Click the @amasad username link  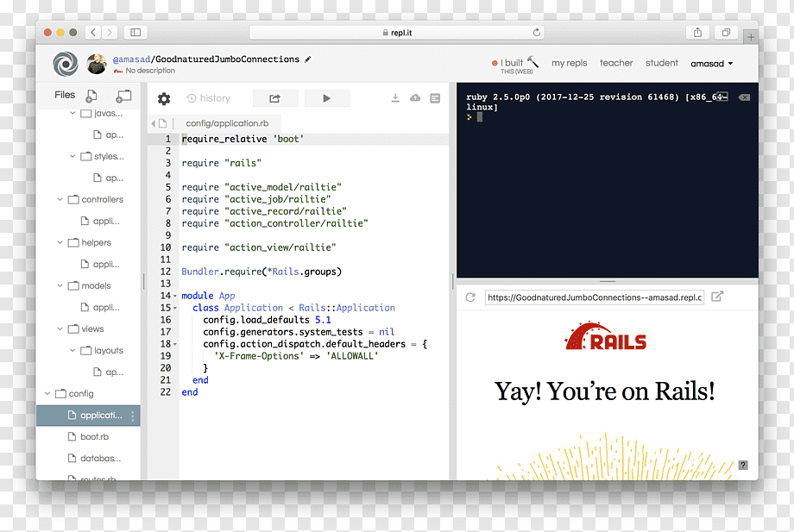(x=131, y=59)
